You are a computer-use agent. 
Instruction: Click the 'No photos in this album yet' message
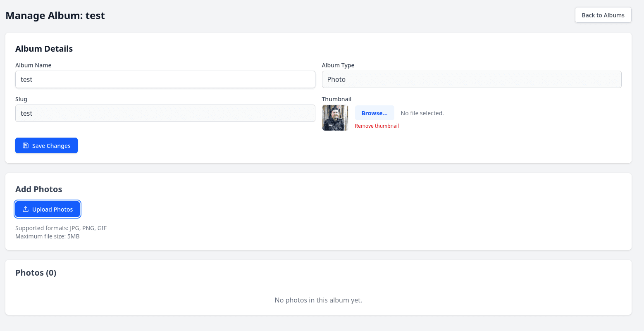318,300
